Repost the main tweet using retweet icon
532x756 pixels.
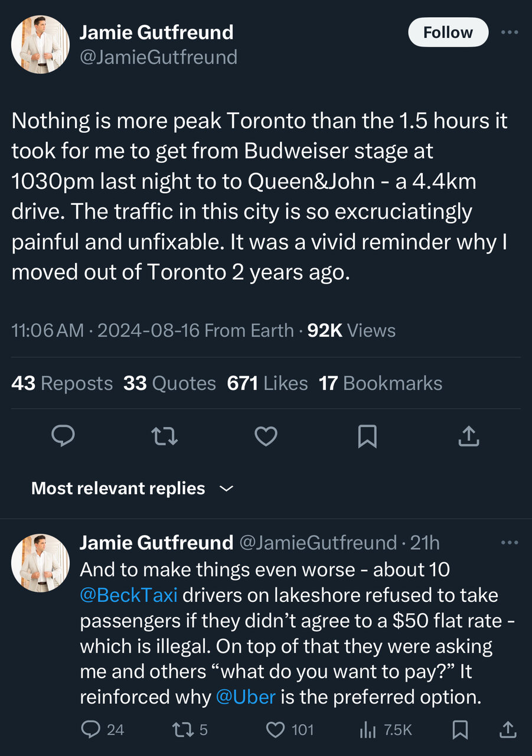click(x=165, y=436)
